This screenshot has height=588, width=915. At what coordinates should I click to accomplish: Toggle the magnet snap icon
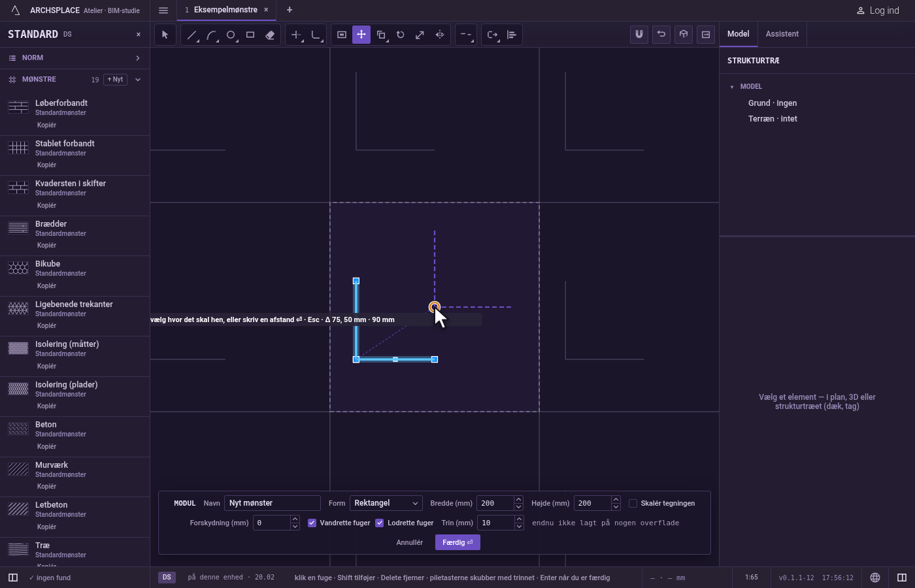[639, 35]
